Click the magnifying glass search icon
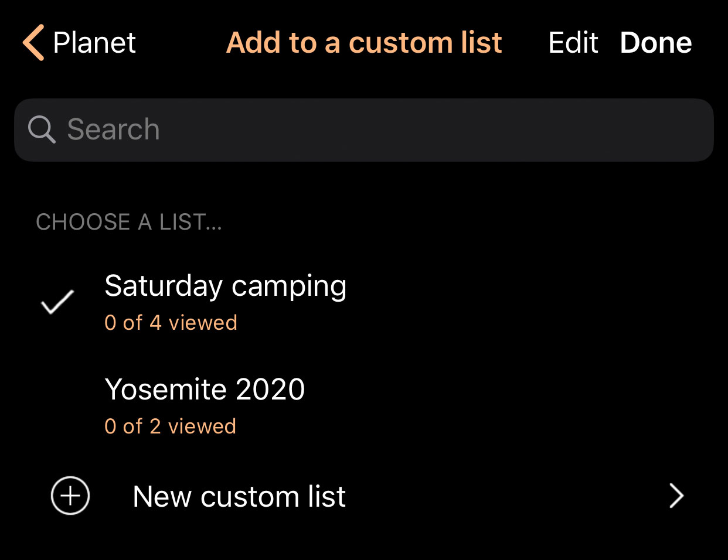 coord(42,129)
